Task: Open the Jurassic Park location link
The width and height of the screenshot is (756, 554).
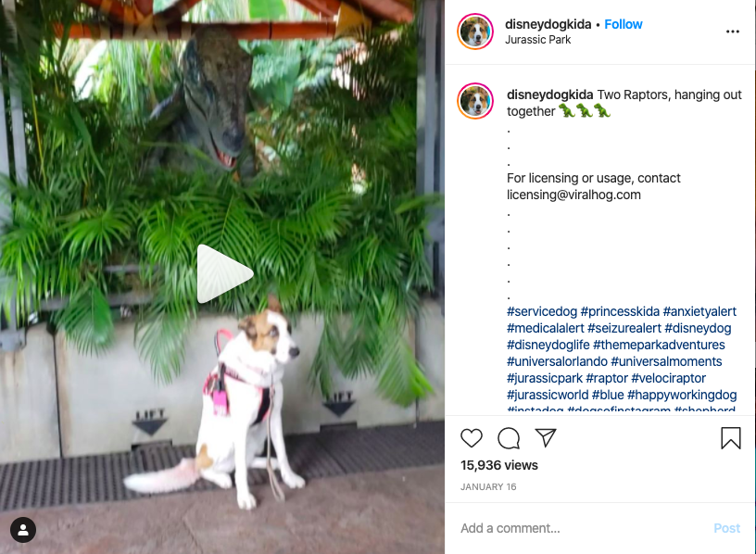Action: [537, 40]
